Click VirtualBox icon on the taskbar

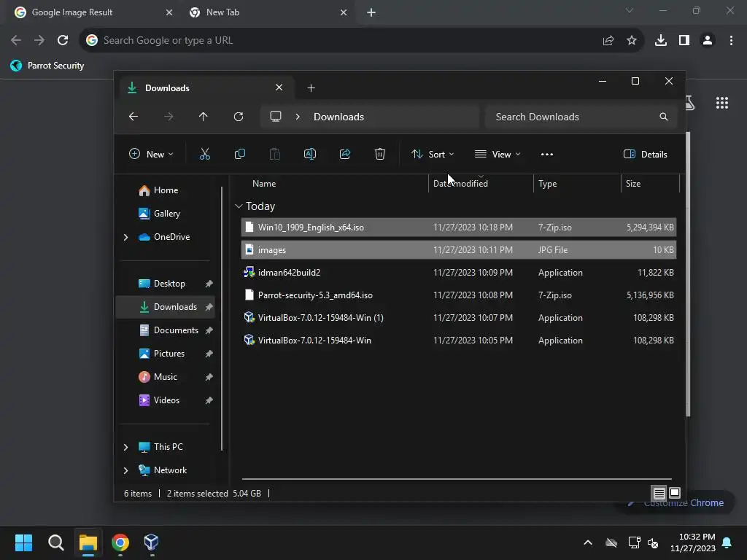coord(151,542)
